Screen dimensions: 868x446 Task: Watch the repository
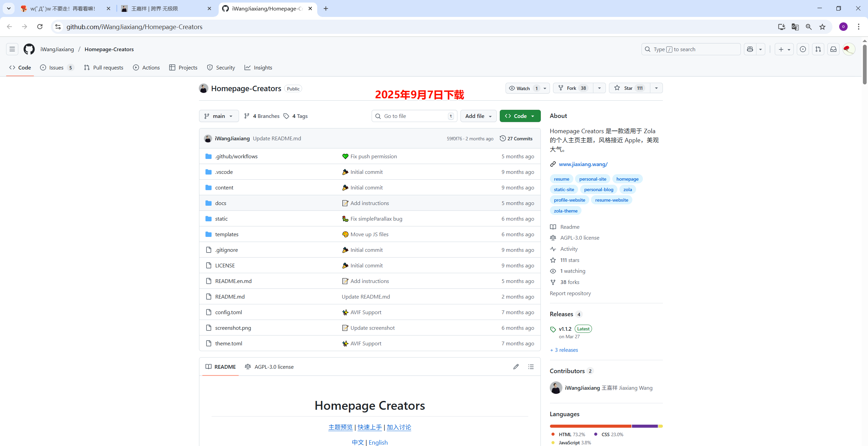tap(523, 88)
